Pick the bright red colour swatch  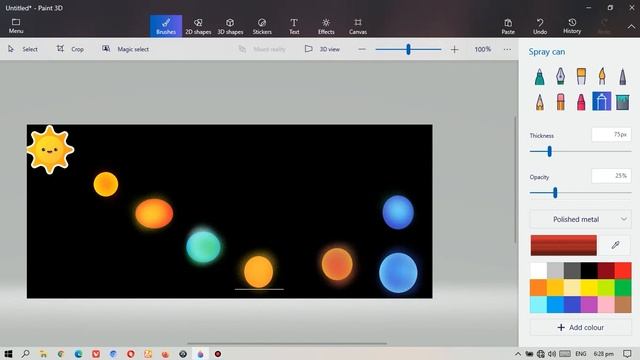click(623, 271)
